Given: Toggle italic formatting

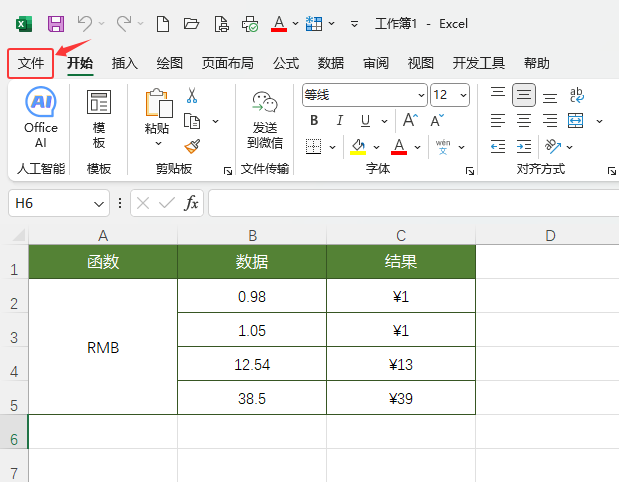Looking at the screenshot, I should coord(340,120).
